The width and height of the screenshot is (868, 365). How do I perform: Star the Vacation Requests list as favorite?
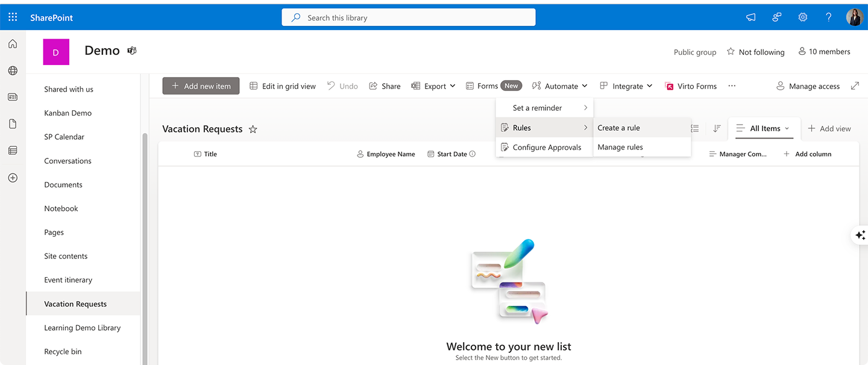253,128
